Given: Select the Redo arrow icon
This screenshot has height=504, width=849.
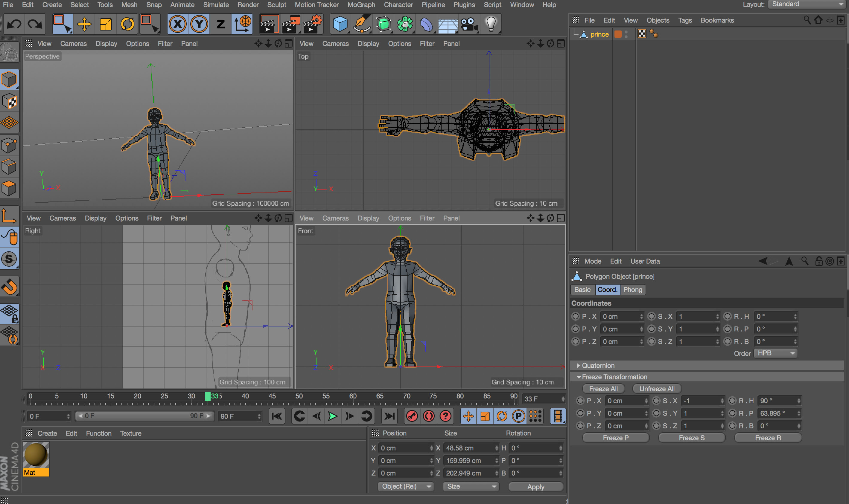Looking at the screenshot, I should tap(34, 24).
